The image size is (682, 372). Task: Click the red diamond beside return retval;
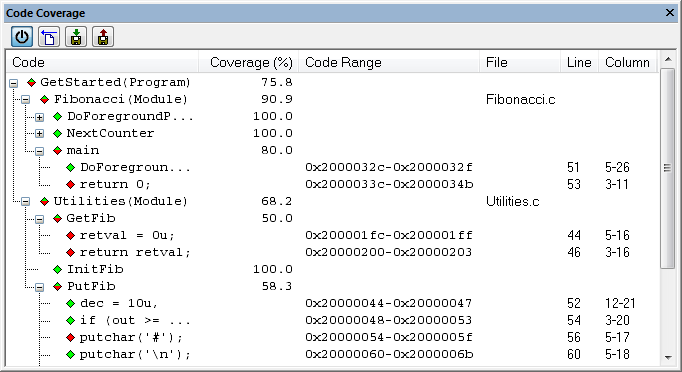(x=71, y=252)
